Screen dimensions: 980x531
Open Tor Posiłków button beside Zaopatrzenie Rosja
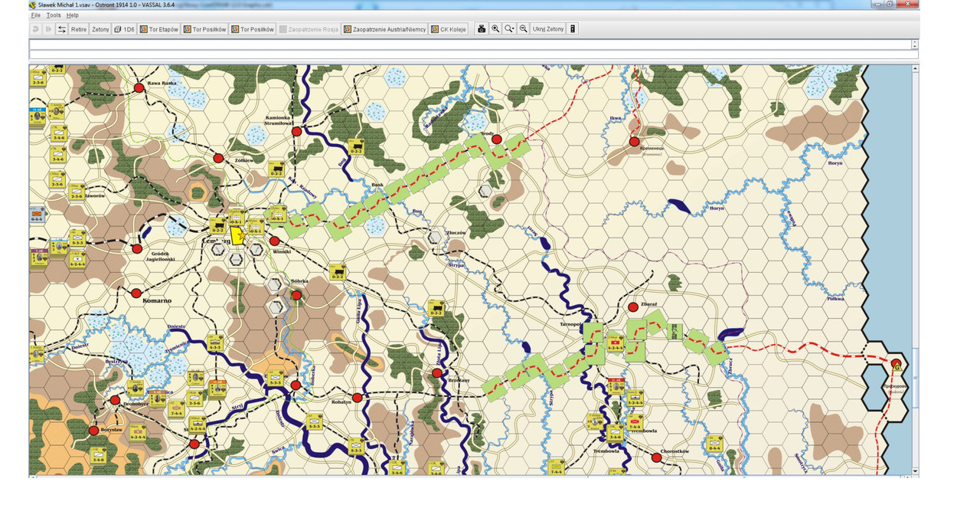pos(253,29)
